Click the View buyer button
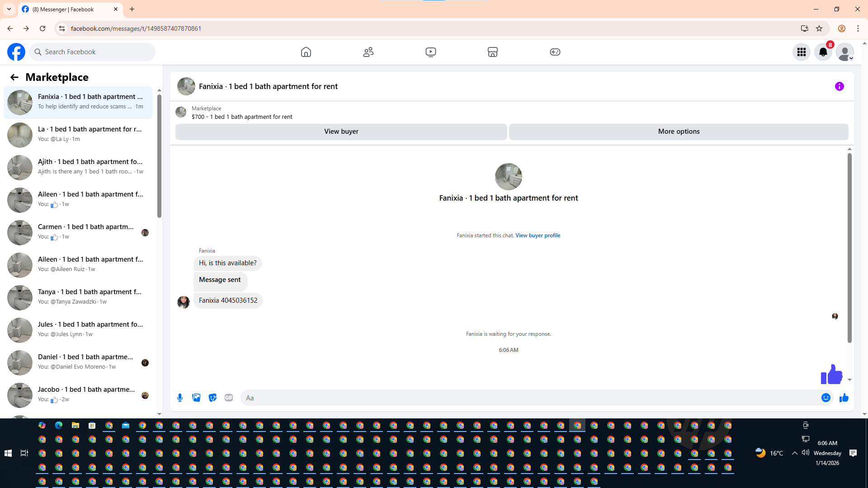Viewport: 868px width, 488px height. [341, 131]
